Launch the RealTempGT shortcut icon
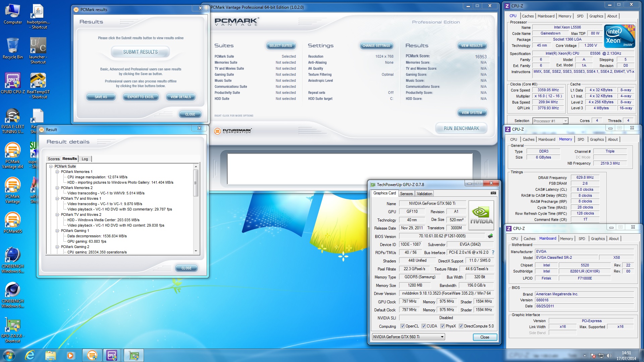The height and width of the screenshot is (362, 644). tap(38, 86)
